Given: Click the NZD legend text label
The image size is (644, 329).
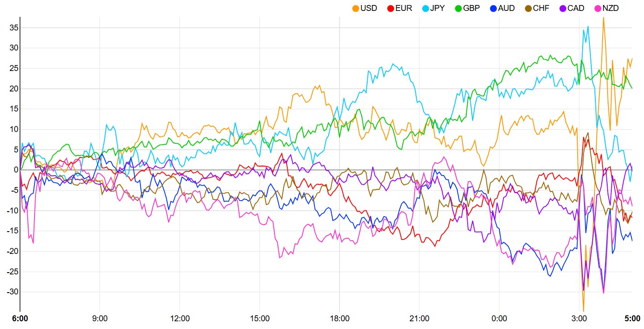Looking at the screenshot, I should tap(610, 8).
